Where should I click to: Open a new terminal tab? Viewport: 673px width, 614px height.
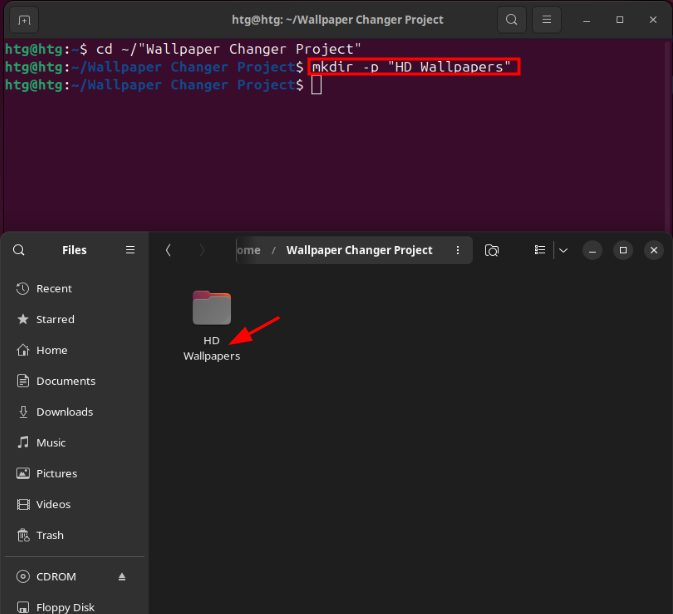tap(24, 20)
